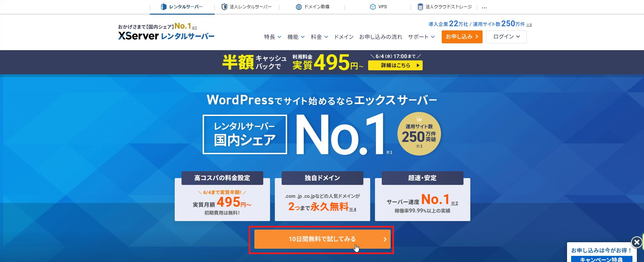Open the レンタルサーバー top tab
The width and height of the screenshot is (644, 262).
182,7
